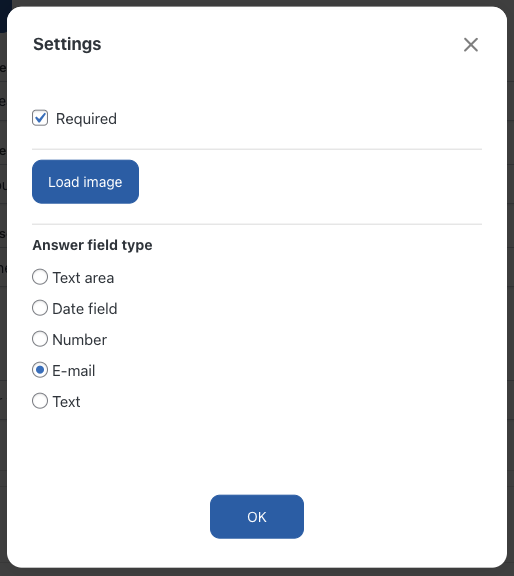Select the Text area radio button
The width and height of the screenshot is (514, 576).
(40, 277)
